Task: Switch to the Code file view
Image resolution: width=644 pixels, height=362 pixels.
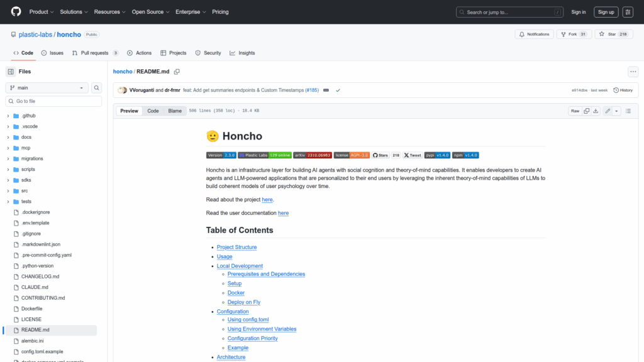Action: pyautogui.click(x=153, y=111)
